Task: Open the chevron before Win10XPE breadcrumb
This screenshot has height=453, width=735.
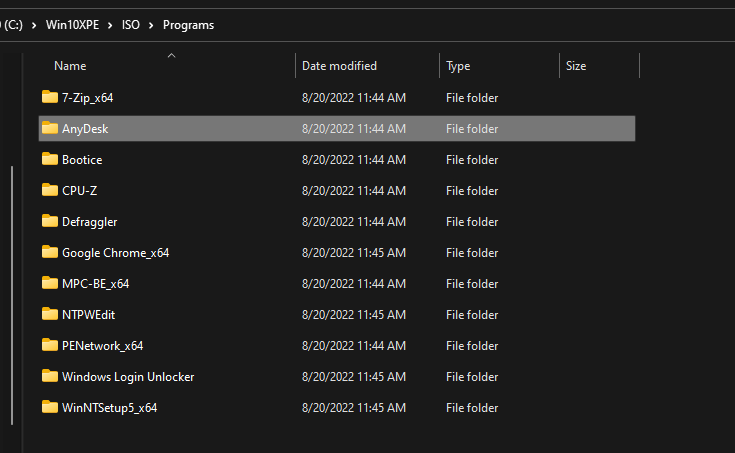Action: click(x=32, y=25)
